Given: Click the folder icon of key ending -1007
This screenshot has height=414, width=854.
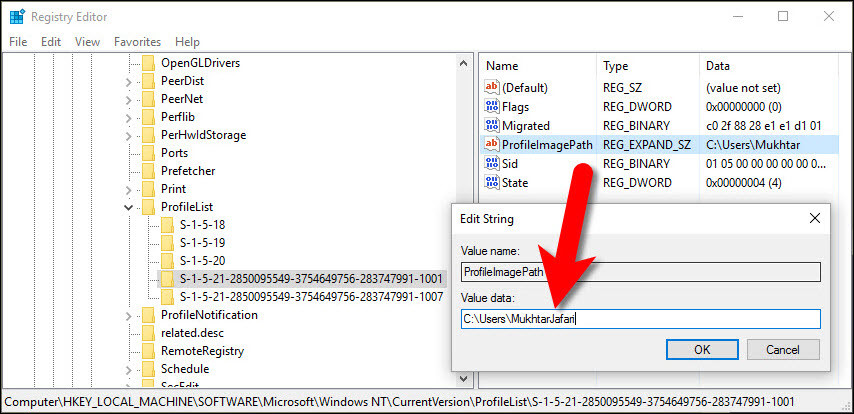Looking at the screenshot, I should [x=167, y=297].
